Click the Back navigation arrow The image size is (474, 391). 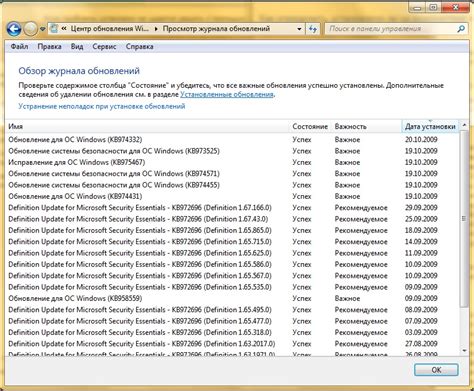click(14, 29)
